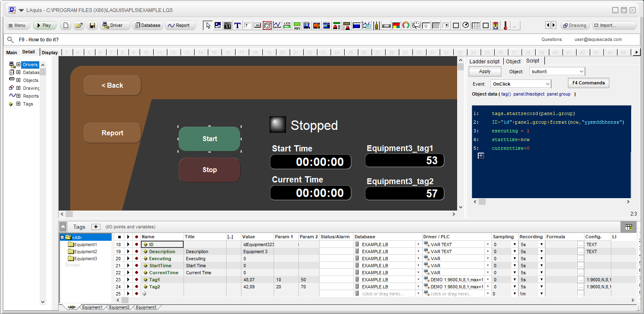
Task: Click the more tools ellipsis button
Action: (515, 25)
